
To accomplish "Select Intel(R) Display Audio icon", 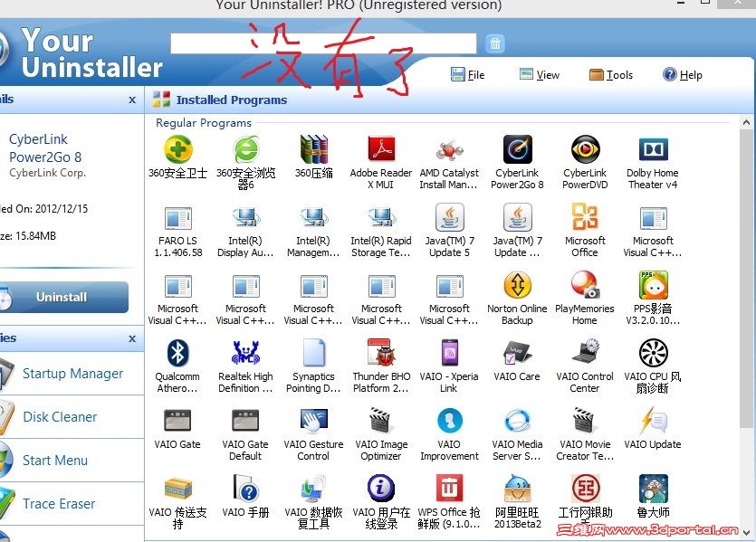I will (x=246, y=218).
